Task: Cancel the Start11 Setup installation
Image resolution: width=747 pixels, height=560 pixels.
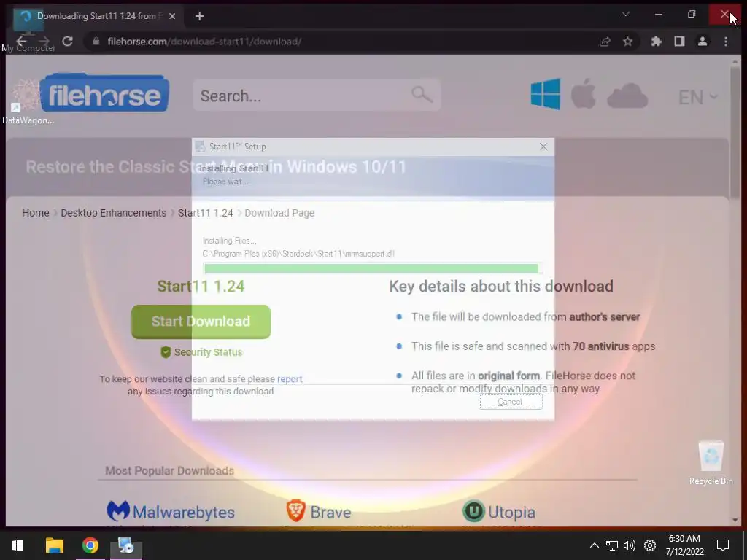Action: [x=510, y=402]
